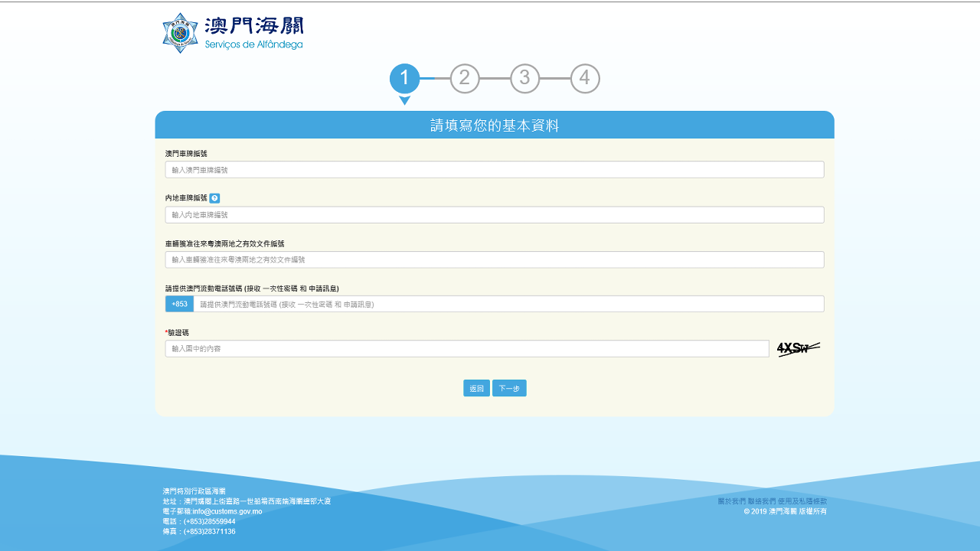Click the step 1 circle indicator
This screenshot has width=980, height=551.
pyautogui.click(x=405, y=79)
